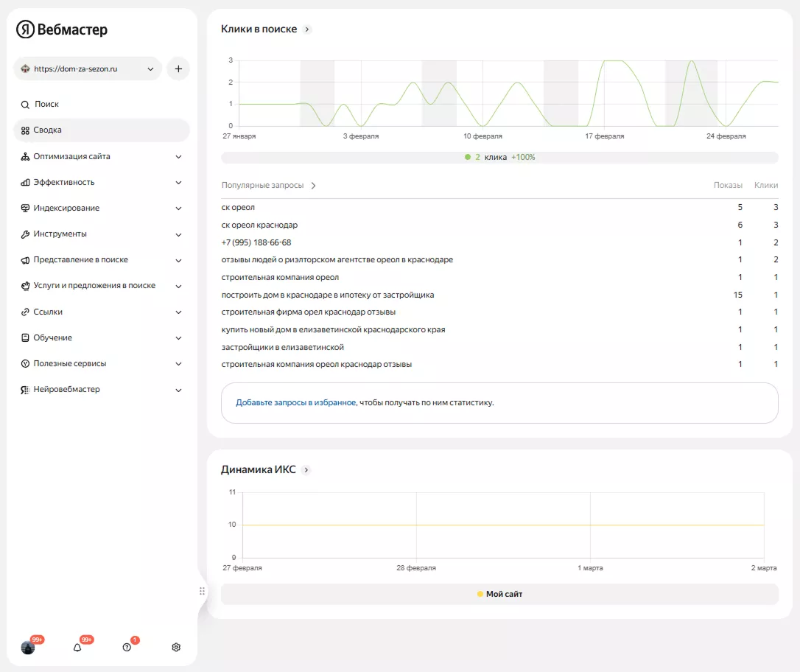Select query строительная компания ореол краснодар отзывы

click(316, 364)
